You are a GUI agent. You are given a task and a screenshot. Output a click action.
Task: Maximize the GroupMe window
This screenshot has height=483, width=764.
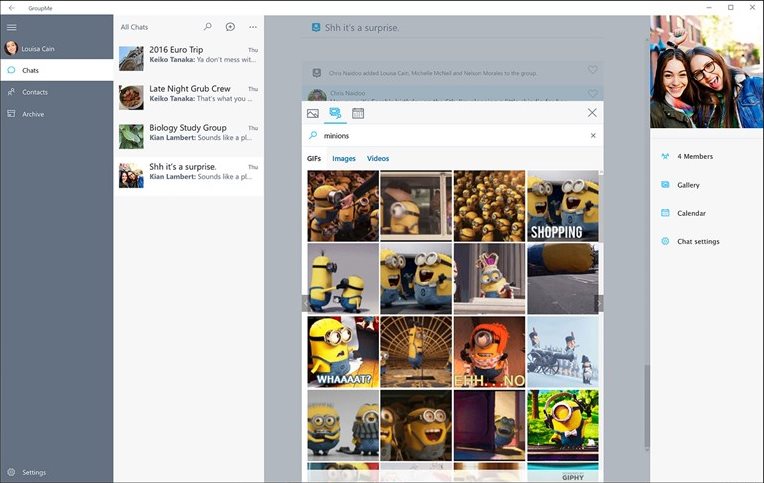(x=731, y=7)
